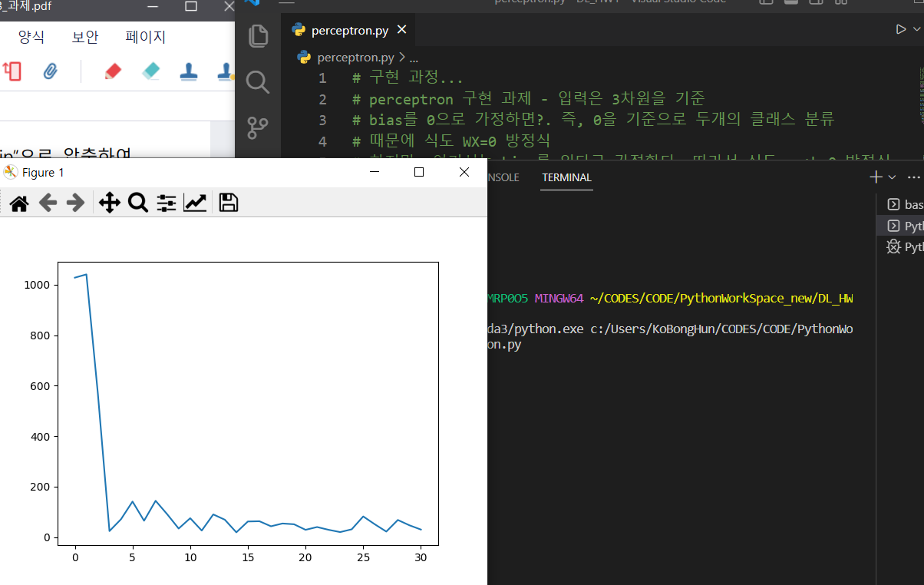The height and width of the screenshot is (585, 924).
Task: Open the axes edit parameters icon
Action: (x=195, y=202)
